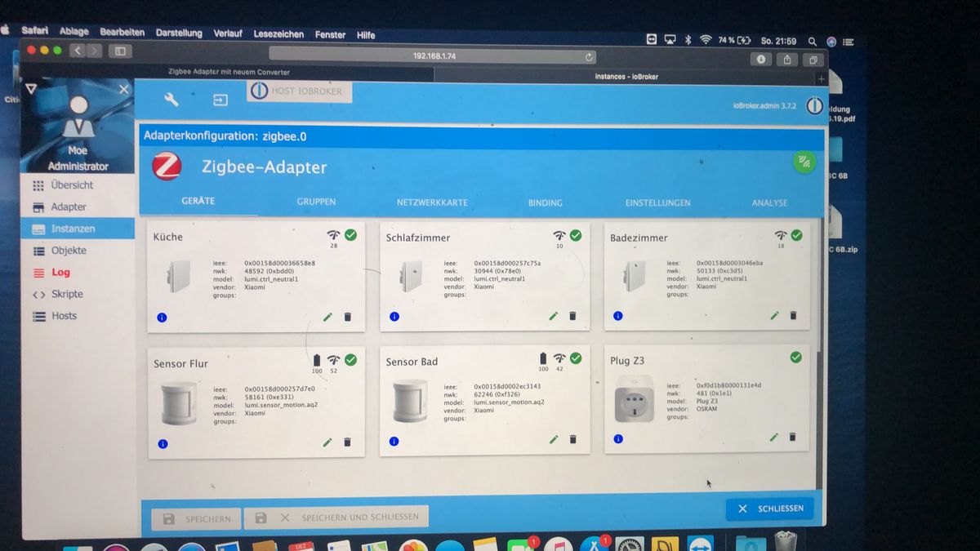980x551 pixels.
Task: Open info for Plug Z3
Action: 617,438
